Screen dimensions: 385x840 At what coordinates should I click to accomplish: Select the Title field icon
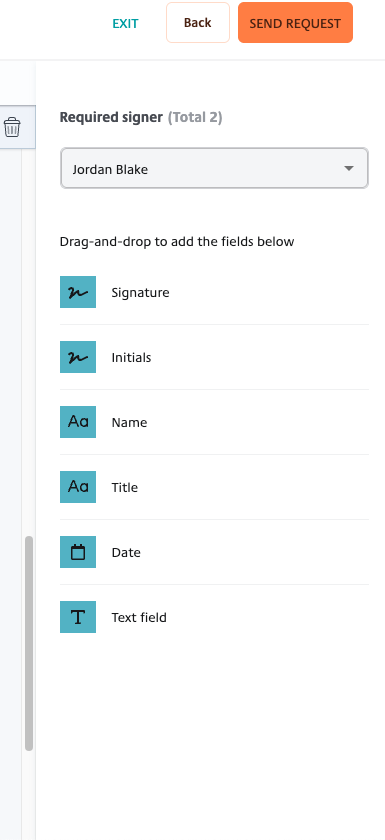(x=78, y=487)
